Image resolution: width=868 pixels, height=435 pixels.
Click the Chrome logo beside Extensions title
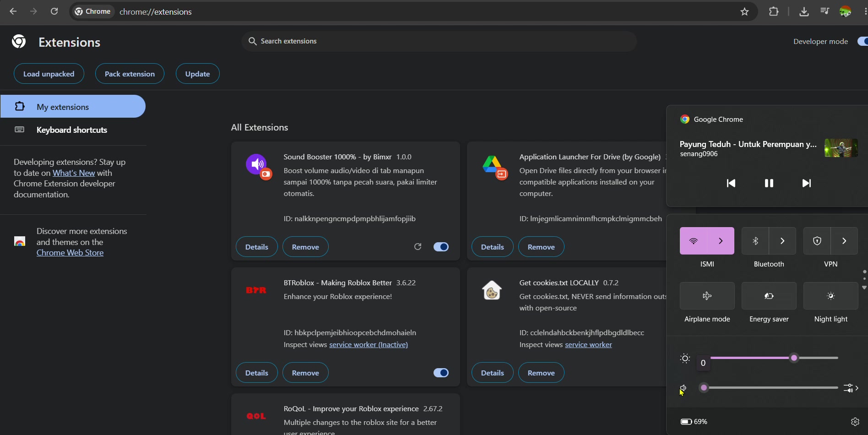click(19, 42)
